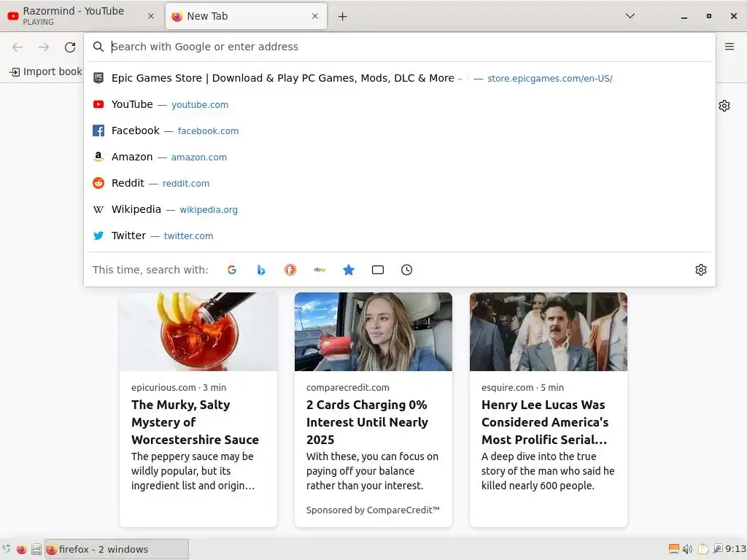The height and width of the screenshot is (560, 747).
Task: Click headline The Murky, Salty Mystery of Worcestershire Sauce
Action: [x=196, y=422]
